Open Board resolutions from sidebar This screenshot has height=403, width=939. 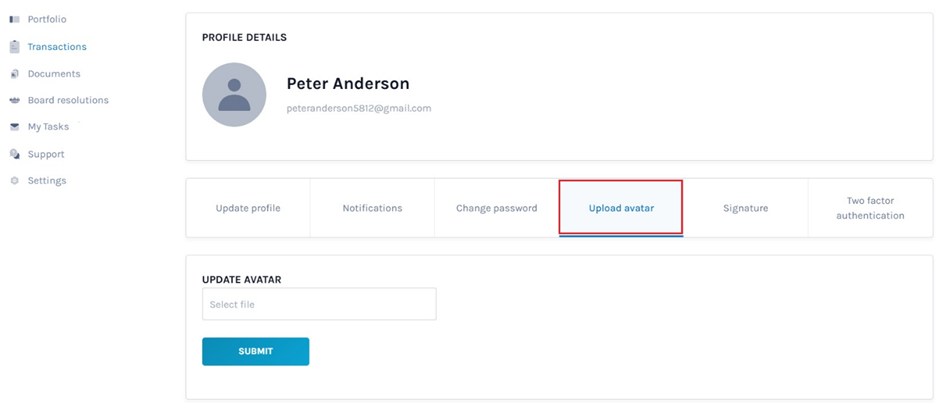click(68, 101)
